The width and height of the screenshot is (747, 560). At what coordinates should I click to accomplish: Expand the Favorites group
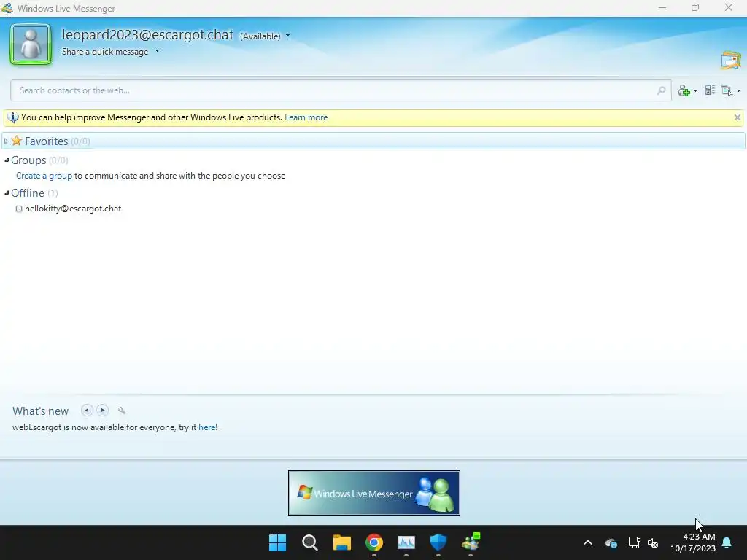coord(6,141)
